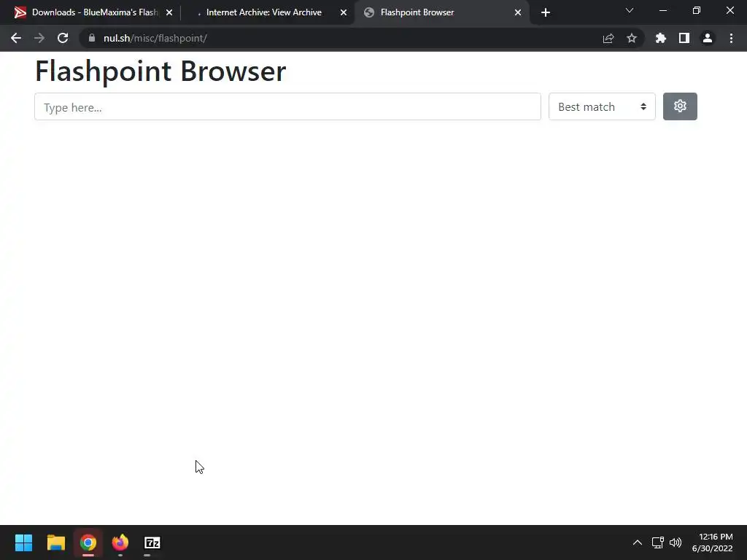Share this page icon
This screenshot has height=560, width=747.
tap(608, 38)
